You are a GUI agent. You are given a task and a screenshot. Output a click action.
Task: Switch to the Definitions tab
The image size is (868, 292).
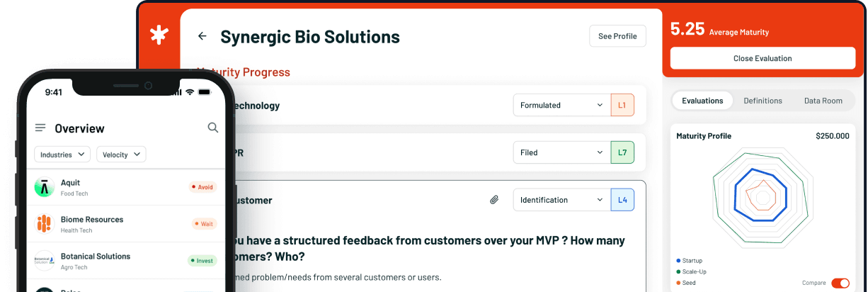point(763,101)
